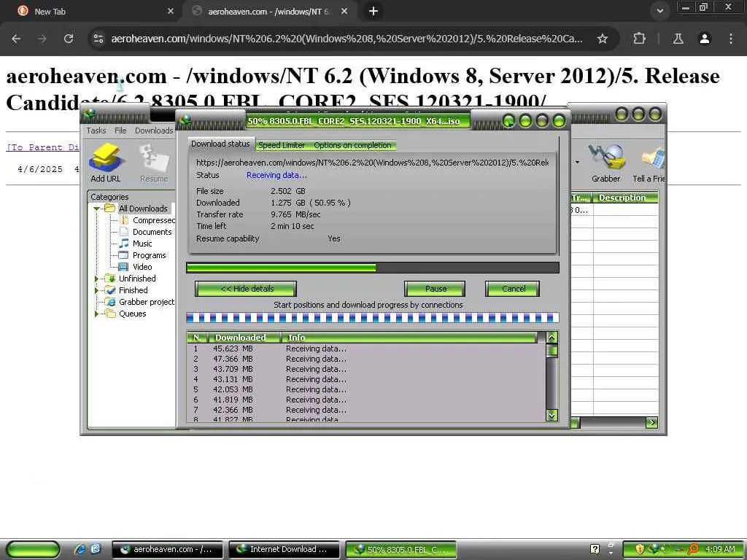The height and width of the screenshot is (560, 747).
Task: Click the connections progress striped bar
Action: click(x=373, y=318)
